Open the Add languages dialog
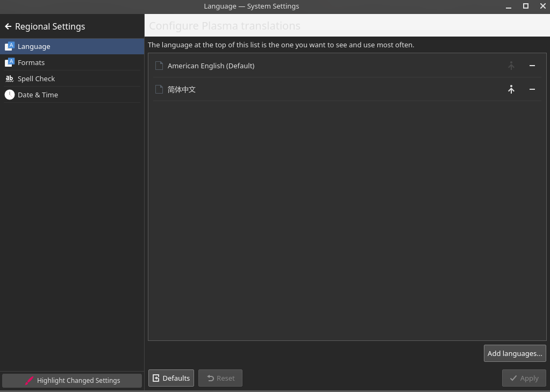 point(515,353)
